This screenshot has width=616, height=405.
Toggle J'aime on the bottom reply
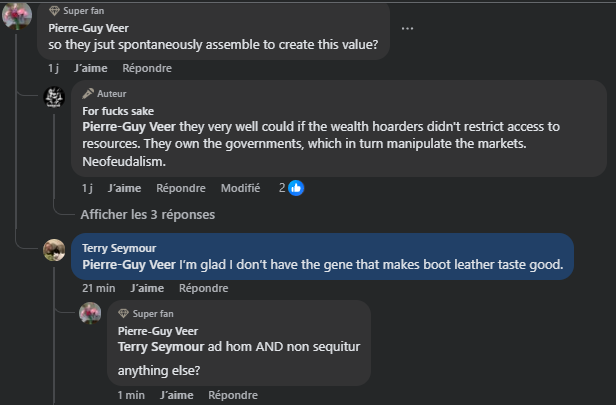[178, 395]
